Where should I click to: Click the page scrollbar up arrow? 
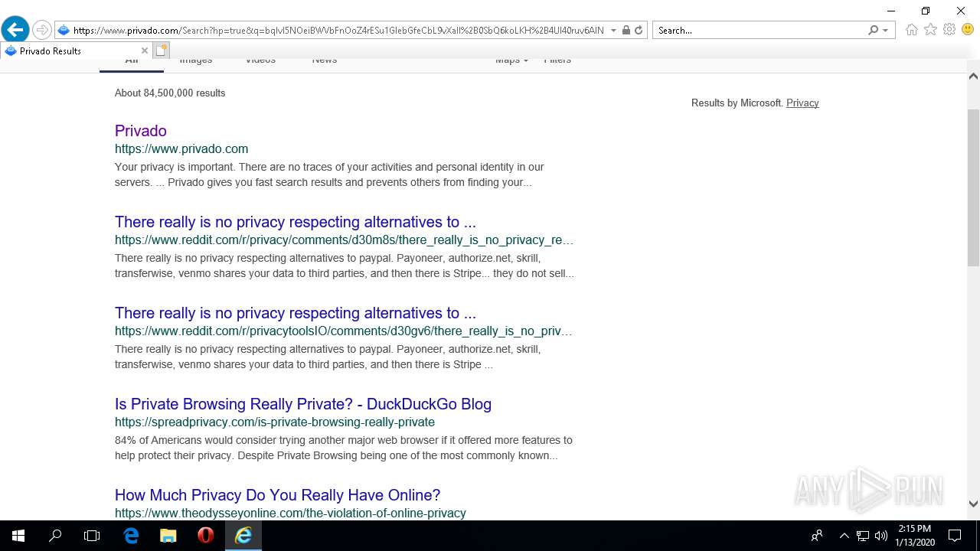tap(973, 76)
